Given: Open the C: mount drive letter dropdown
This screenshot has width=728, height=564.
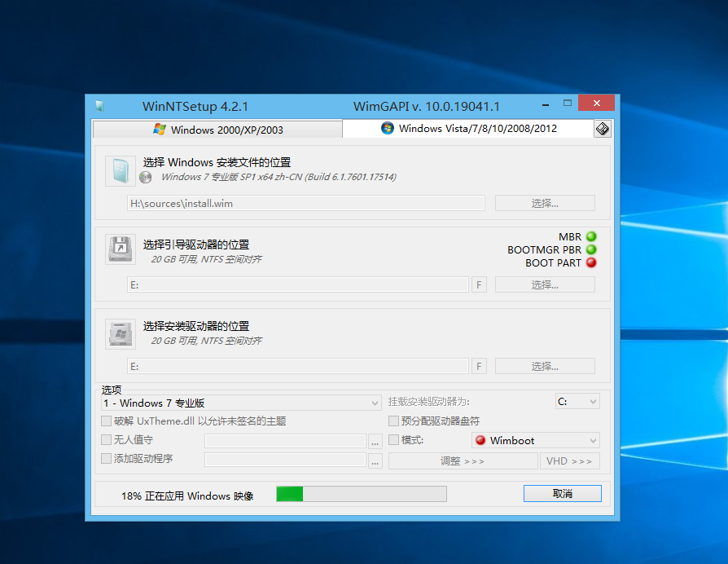Looking at the screenshot, I should (577, 401).
